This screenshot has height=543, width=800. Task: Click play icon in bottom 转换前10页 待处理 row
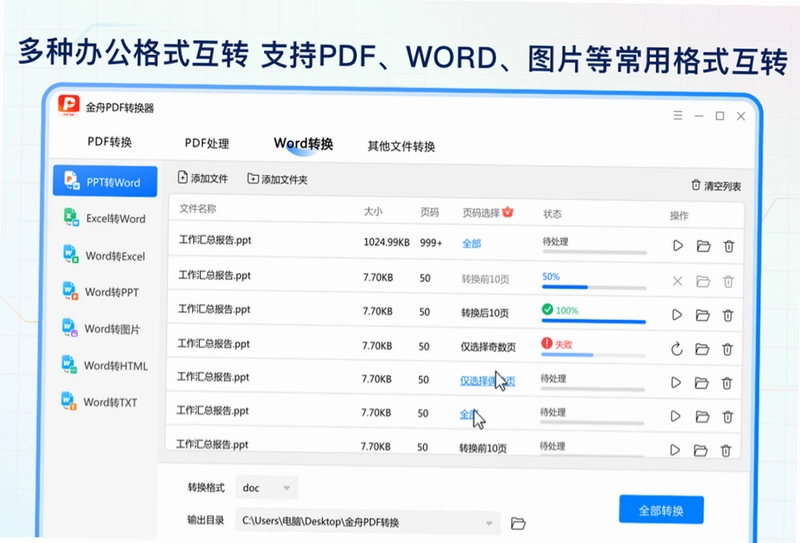tap(675, 450)
